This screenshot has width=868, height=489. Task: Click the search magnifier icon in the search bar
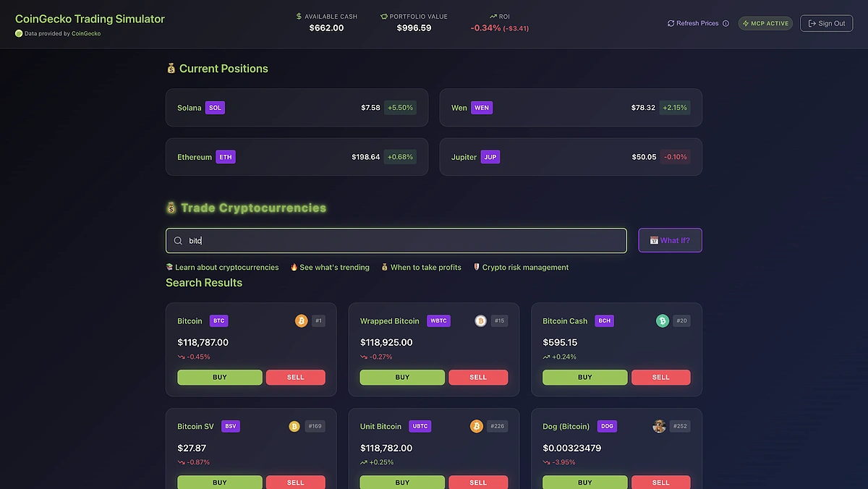click(x=178, y=240)
